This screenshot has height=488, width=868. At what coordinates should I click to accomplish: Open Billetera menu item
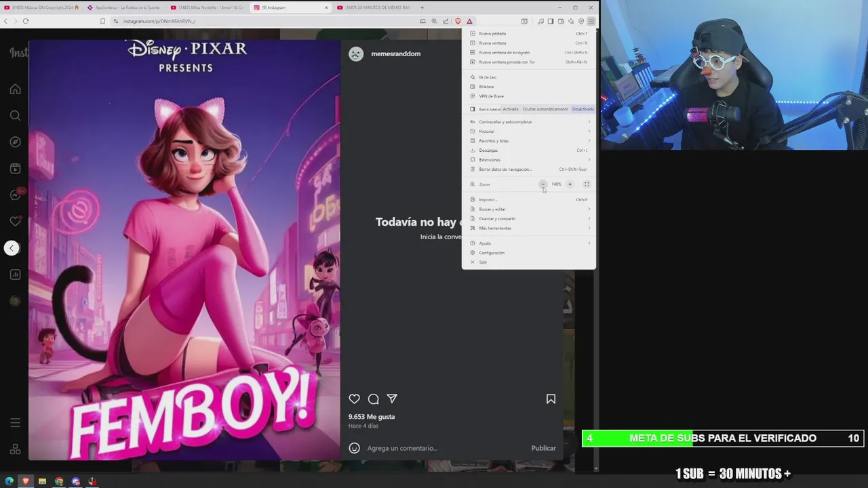(529, 87)
